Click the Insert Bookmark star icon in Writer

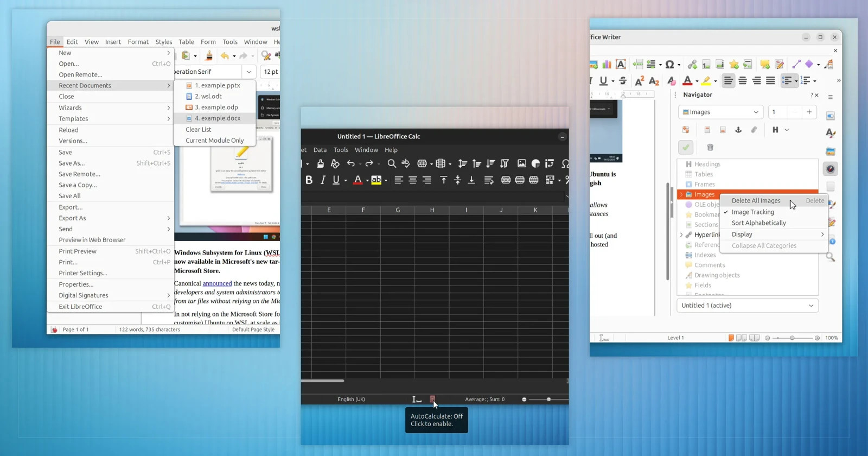734,65
